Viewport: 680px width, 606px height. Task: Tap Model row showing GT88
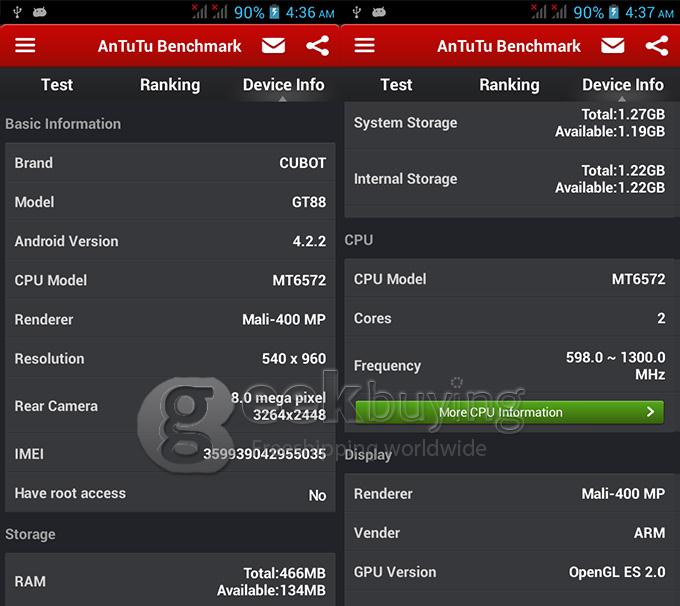coord(170,202)
